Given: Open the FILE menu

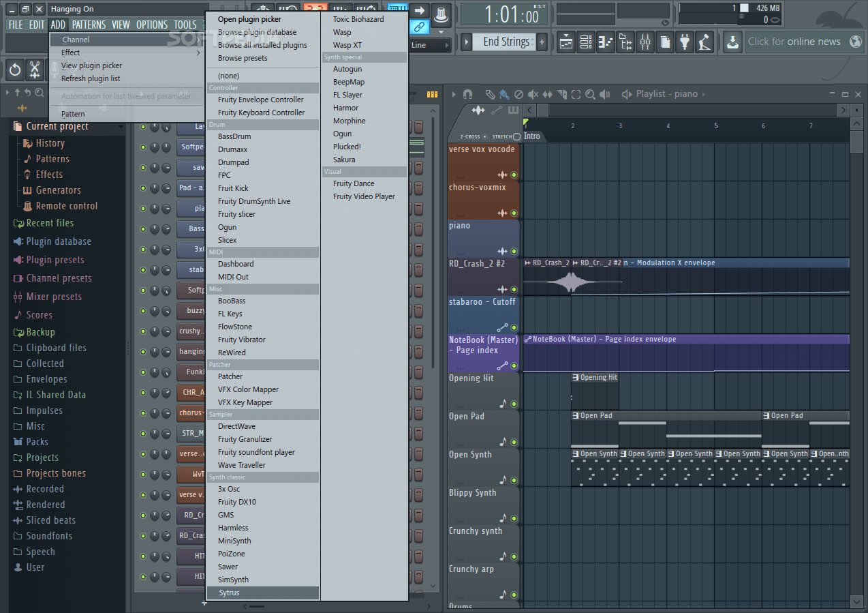Looking at the screenshot, I should pyautogui.click(x=16, y=25).
